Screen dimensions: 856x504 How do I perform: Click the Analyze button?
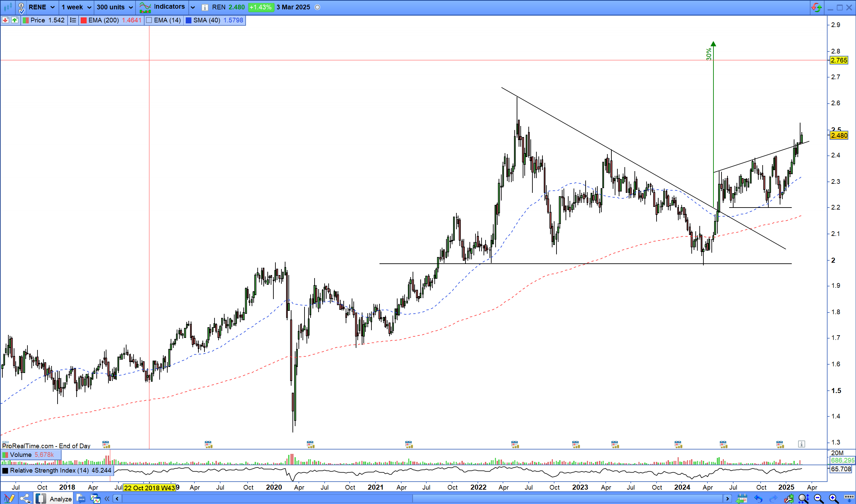tap(60, 499)
